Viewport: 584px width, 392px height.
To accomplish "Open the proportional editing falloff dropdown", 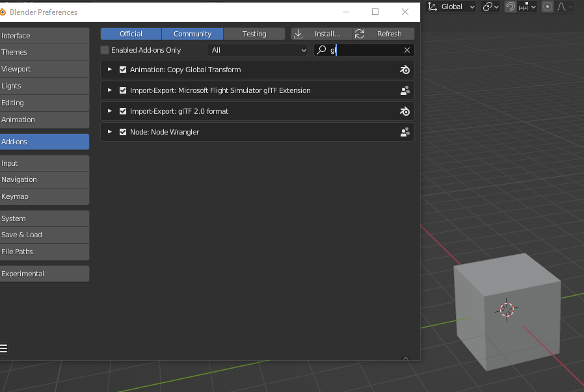I will [x=565, y=7].
